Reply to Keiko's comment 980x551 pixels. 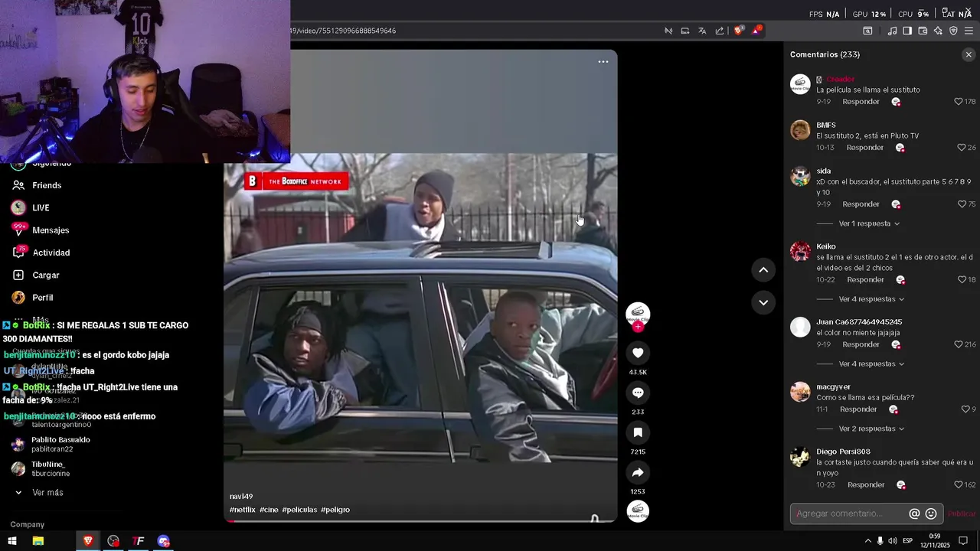865,280
